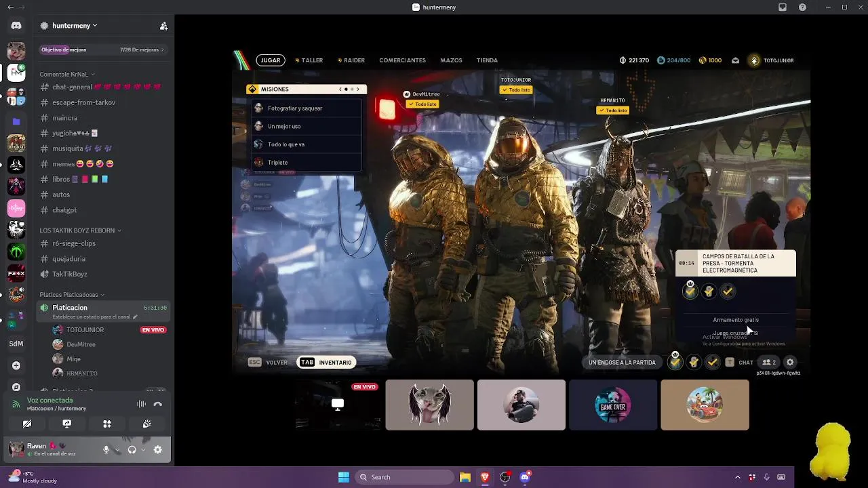Open r6-siege-clips channel
The width and height of the screenshot is (868, 488).
coord(103,243)
